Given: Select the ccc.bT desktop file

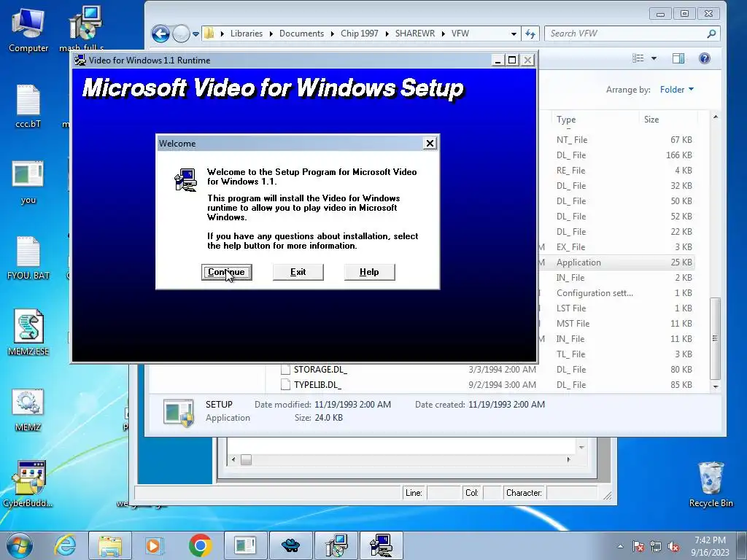Looking at the screenshot, I should tap(28, 106).
